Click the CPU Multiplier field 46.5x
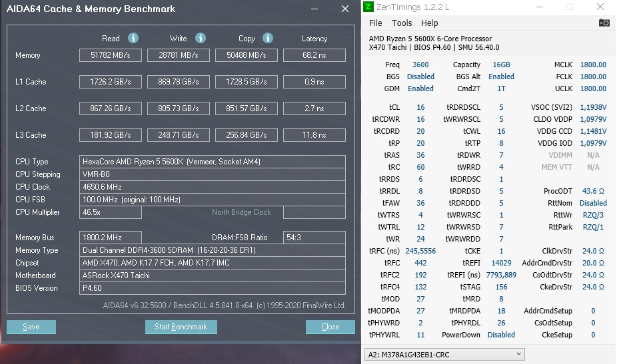This screenshot has height=364, width=617. click(110, 212)
